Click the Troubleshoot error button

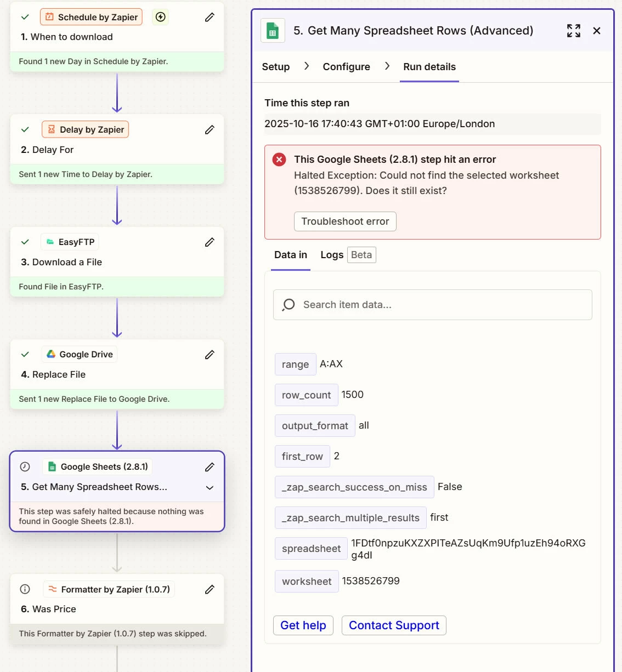click(345, 221)
